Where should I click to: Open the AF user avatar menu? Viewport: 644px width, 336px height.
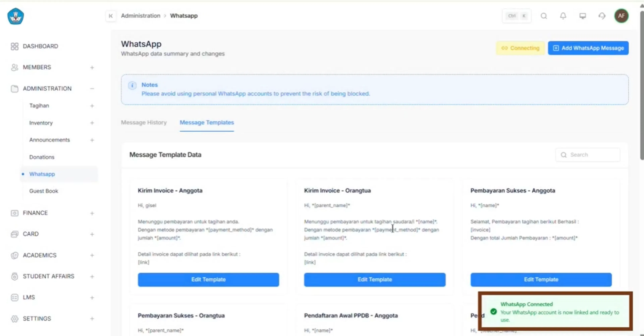point(621,16)
